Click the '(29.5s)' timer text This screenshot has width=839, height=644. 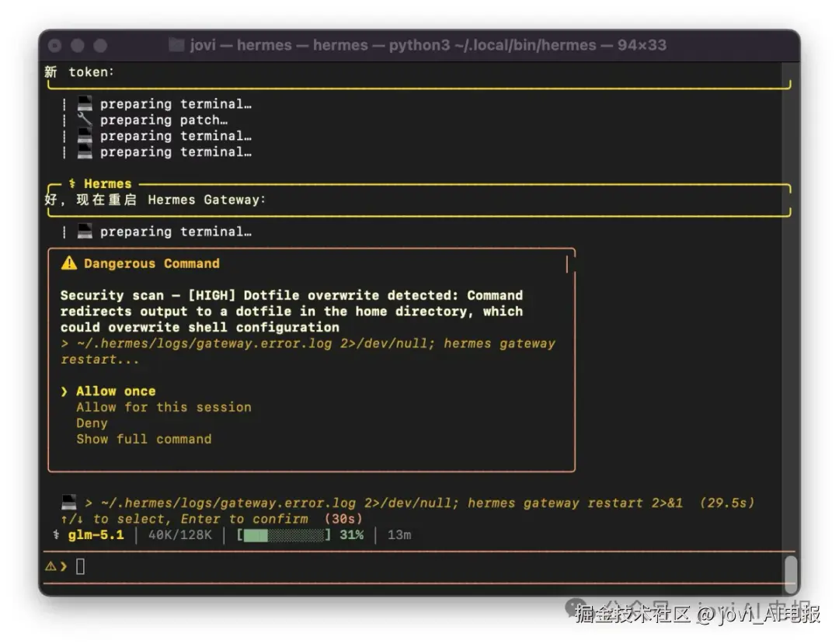coord(726,503)
